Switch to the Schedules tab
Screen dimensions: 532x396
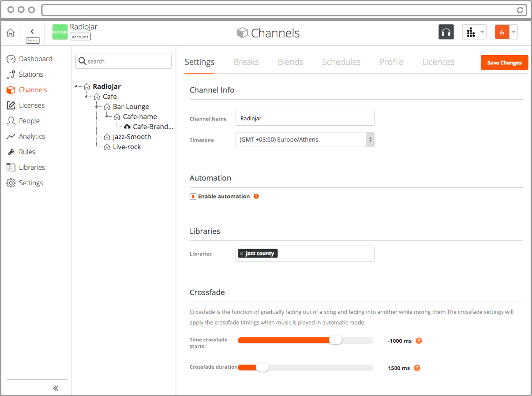click(x=341, y=62)
